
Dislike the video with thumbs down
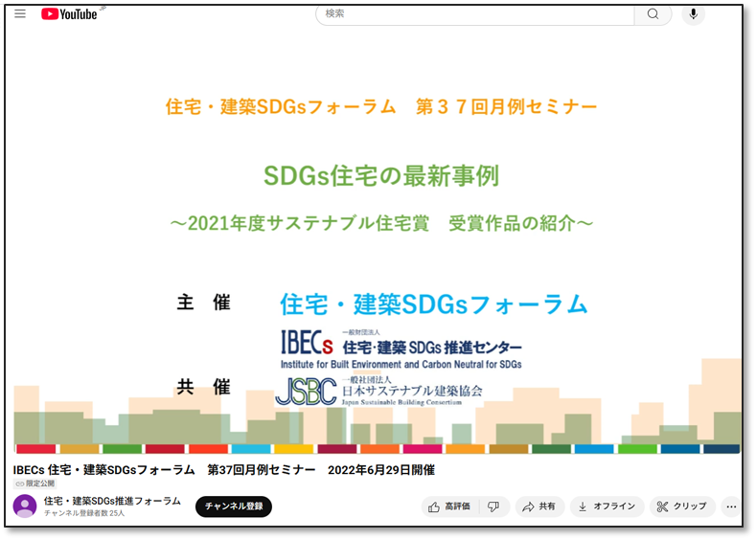[493, 506]
